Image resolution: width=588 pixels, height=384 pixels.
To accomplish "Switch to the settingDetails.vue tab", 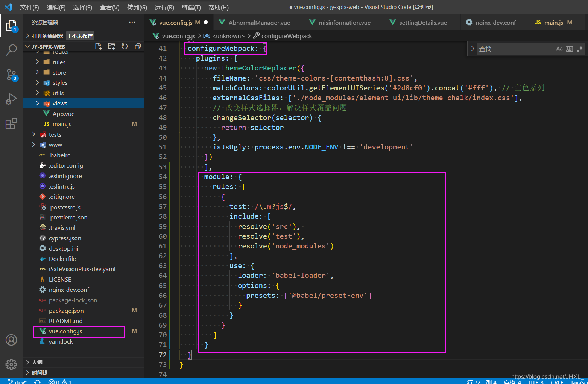I will (423, 23).
